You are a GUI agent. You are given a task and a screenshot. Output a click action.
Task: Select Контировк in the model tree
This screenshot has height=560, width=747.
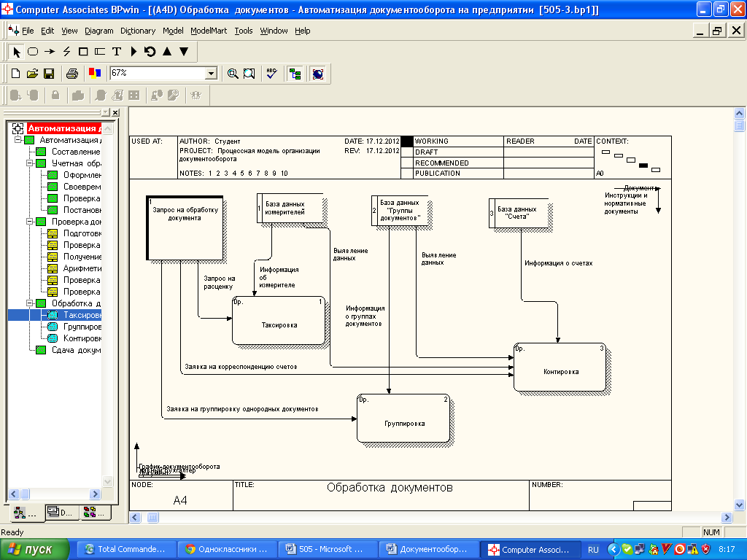tap(82, 338)
